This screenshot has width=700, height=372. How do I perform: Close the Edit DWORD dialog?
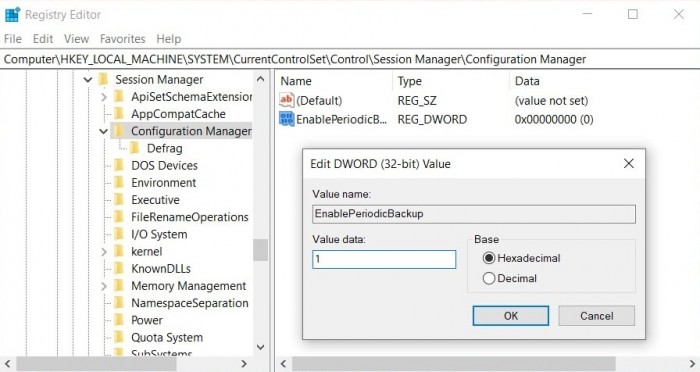coord(629,163)
